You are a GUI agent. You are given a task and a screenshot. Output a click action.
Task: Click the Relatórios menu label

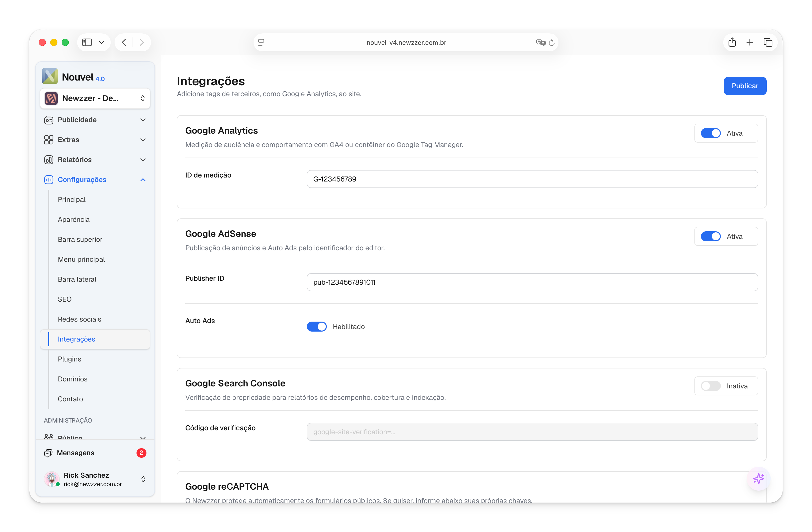tap(75, 160)
